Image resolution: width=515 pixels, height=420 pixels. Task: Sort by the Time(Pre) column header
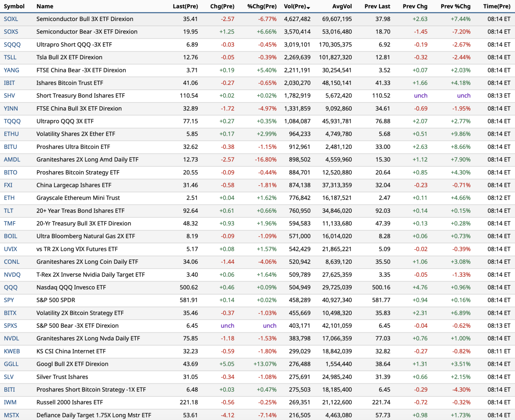pos(497,6)
